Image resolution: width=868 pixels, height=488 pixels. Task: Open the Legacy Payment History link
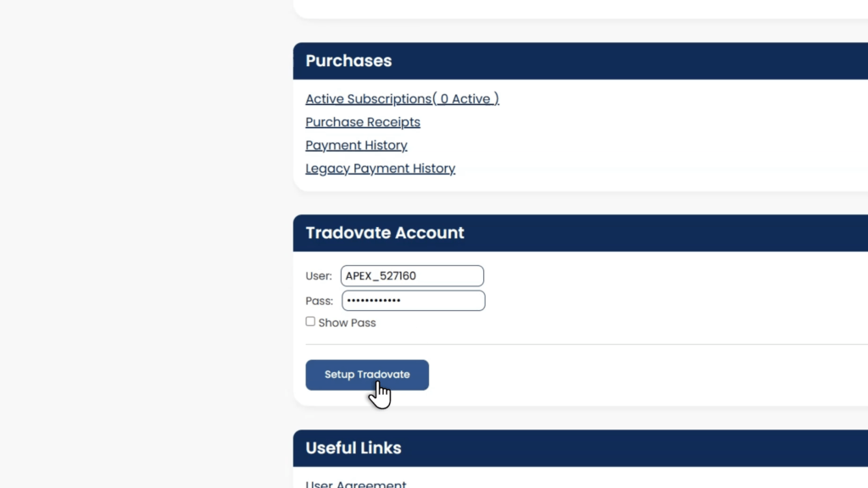tap(380, 169)
